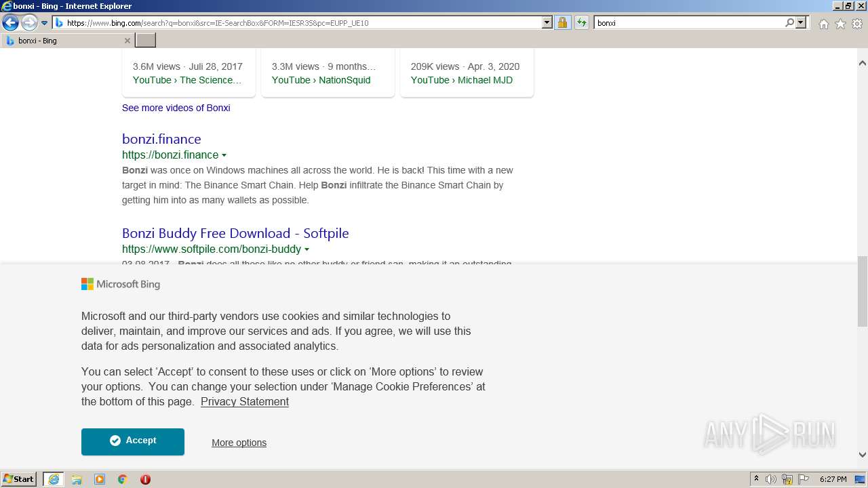Image resolution: width=868 pixels, height=488 pixels.
Task: Go forward with the browser Forward arrow
Action: click(x=29, y=23)
